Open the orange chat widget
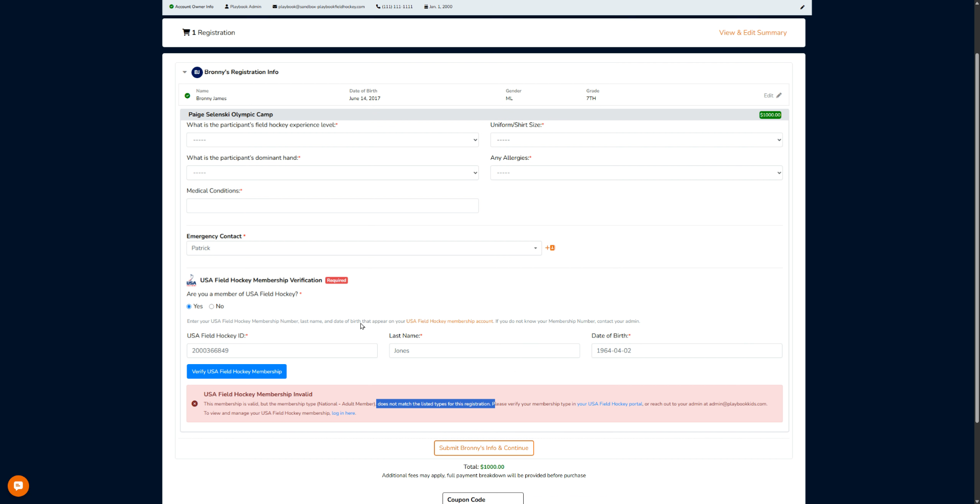The height and width of the screenshot is (504, 980). [x=18, y=486]
